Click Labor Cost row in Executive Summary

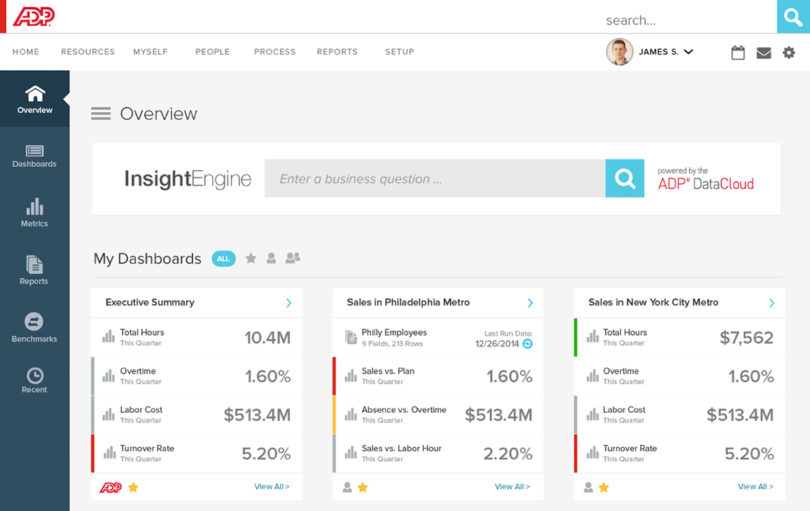(x=196, y=415)
